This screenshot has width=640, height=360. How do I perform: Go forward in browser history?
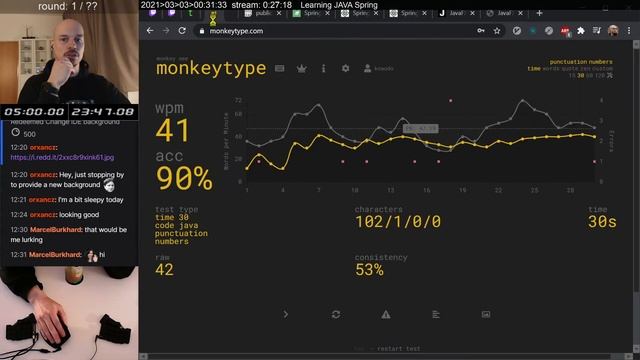166,31
